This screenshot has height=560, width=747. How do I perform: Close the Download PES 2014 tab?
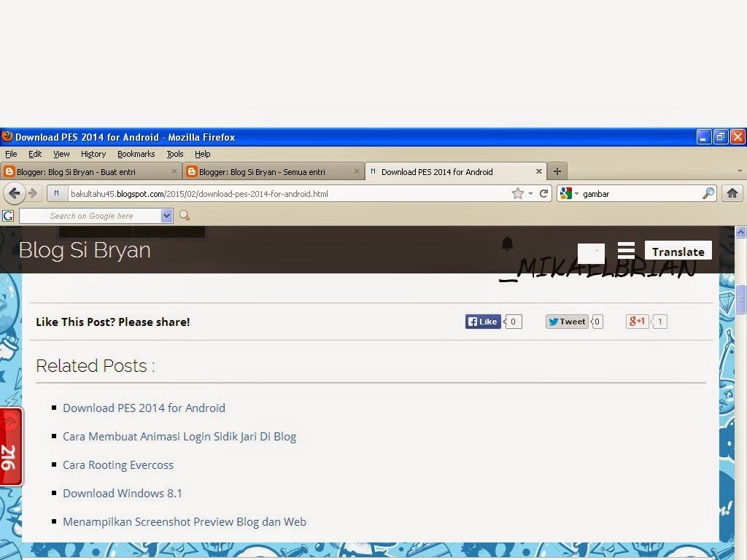coord(539,171)
